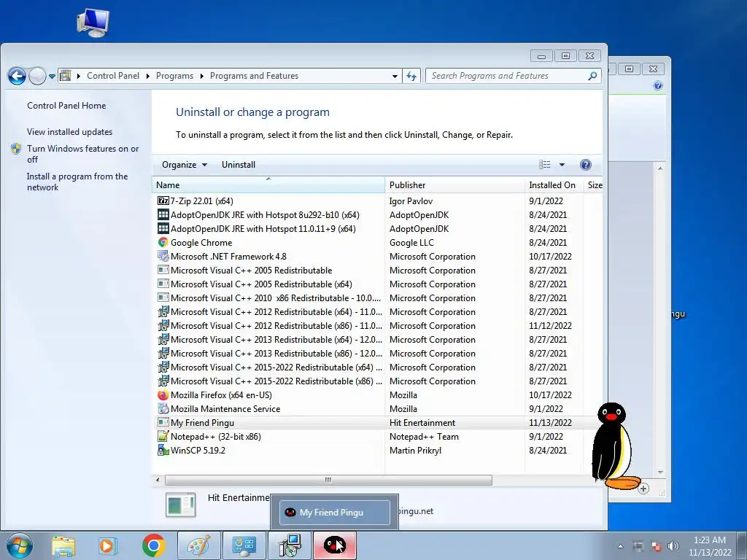Click the volume speaker tray icon
Image resolution: width=747 pixels, height=560 pixels.
click(673, 546)
